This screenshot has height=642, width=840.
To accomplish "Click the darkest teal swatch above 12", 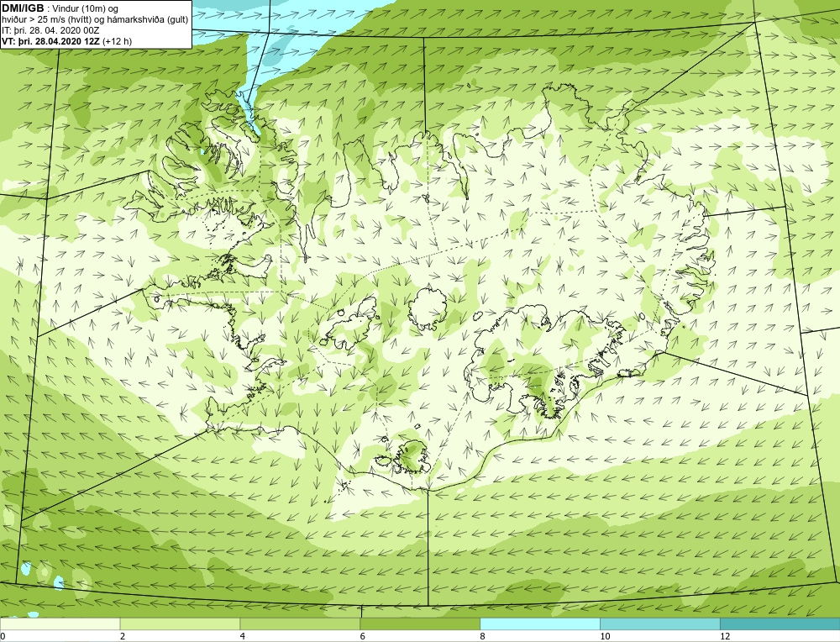I will point(780,624).
